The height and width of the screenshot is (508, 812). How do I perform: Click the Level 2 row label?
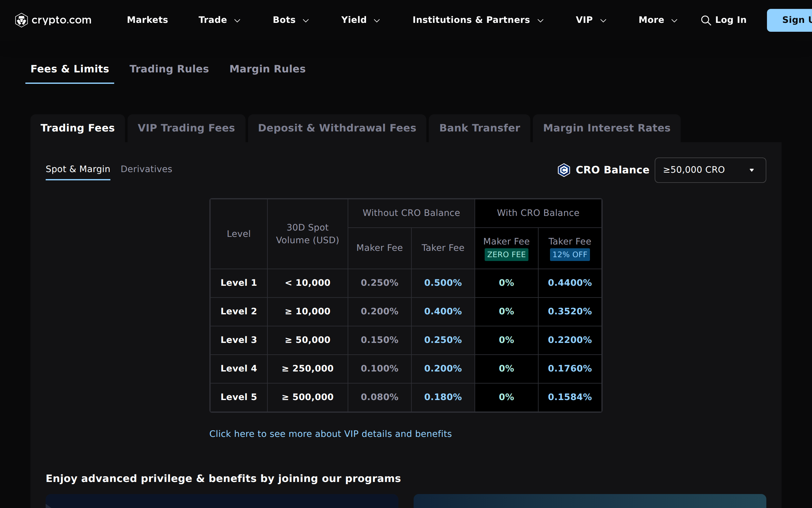coord(239,311)
